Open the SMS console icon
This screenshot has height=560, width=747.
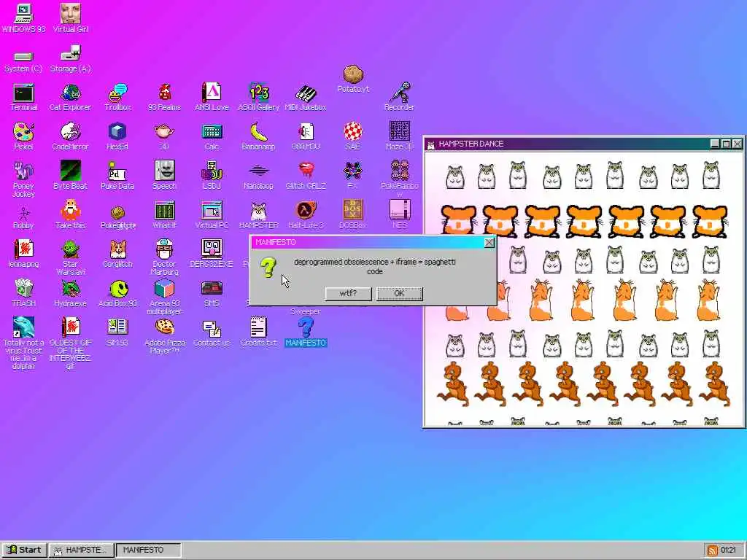point(212,295)
